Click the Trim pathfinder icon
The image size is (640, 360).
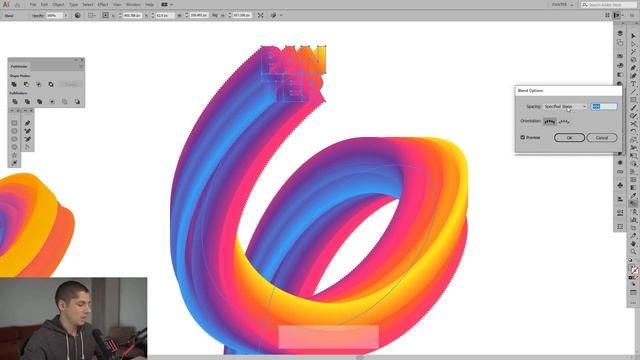point(27,102)
